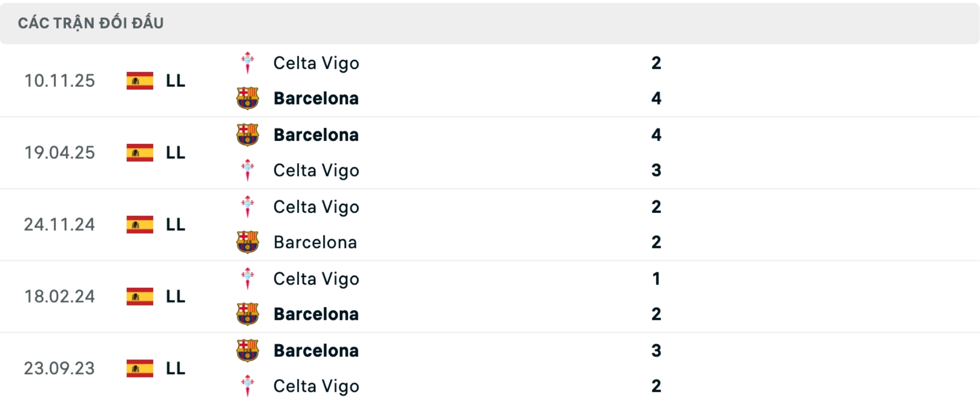Open Celta Vigo team in 23.09.23 match

coord(316,386)
